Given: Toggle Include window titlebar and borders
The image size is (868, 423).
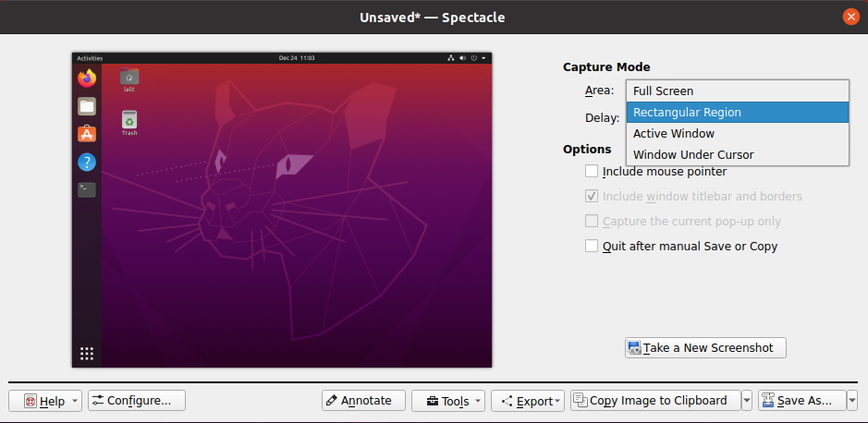Looking at the screenshot, I should (x=592, y=197).
